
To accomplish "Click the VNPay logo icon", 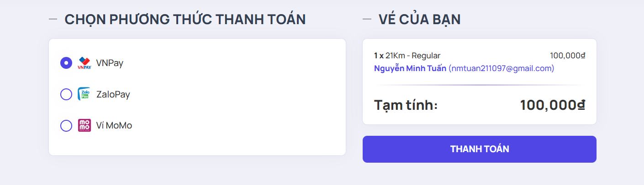I will [x=84, y=63].
